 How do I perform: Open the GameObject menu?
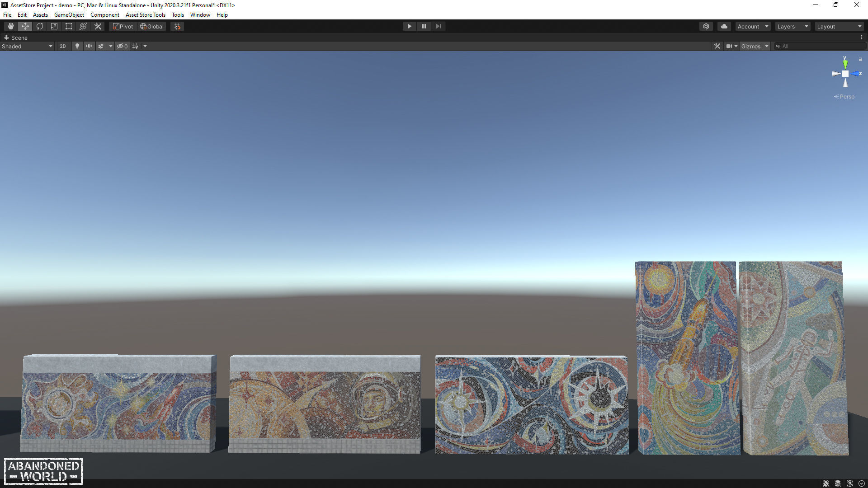point(69,15)
